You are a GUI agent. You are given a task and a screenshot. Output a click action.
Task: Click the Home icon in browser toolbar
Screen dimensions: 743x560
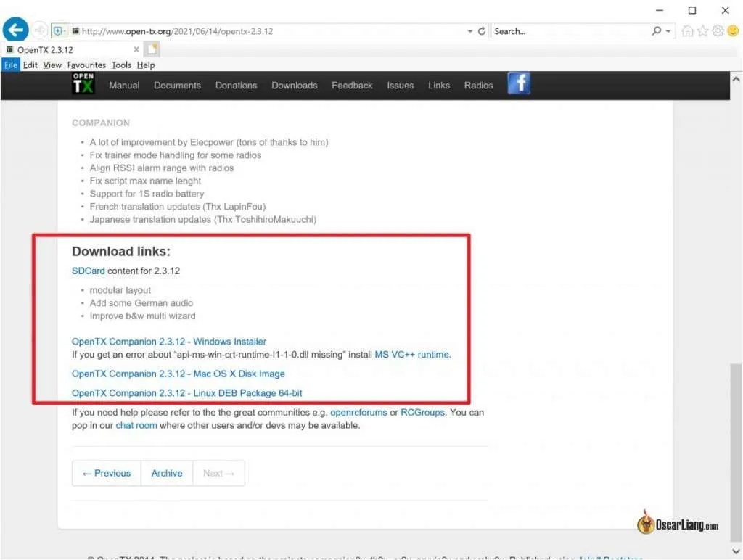(x=687, y=31)
